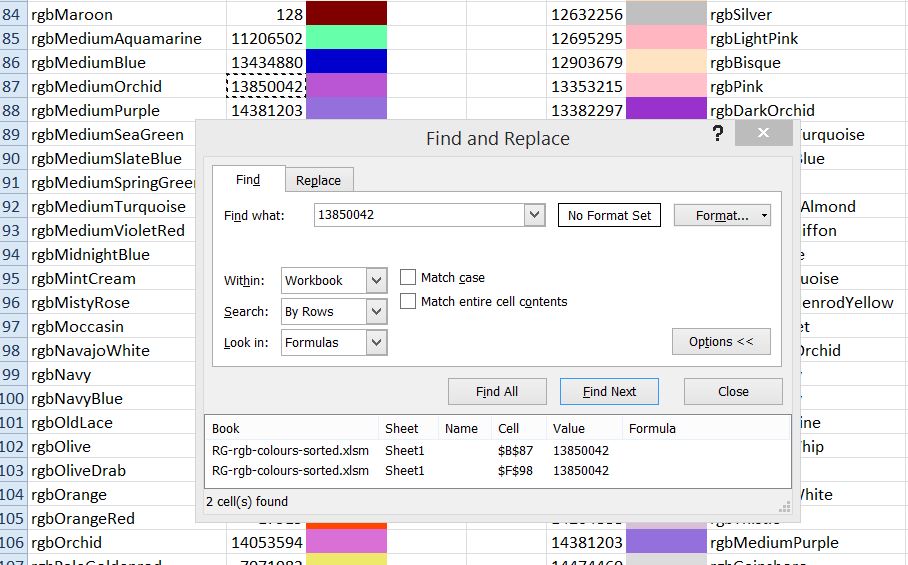The image size is (908, 565).
Task: Tick Match entire cell contents
Action: [x=408, y=301]
